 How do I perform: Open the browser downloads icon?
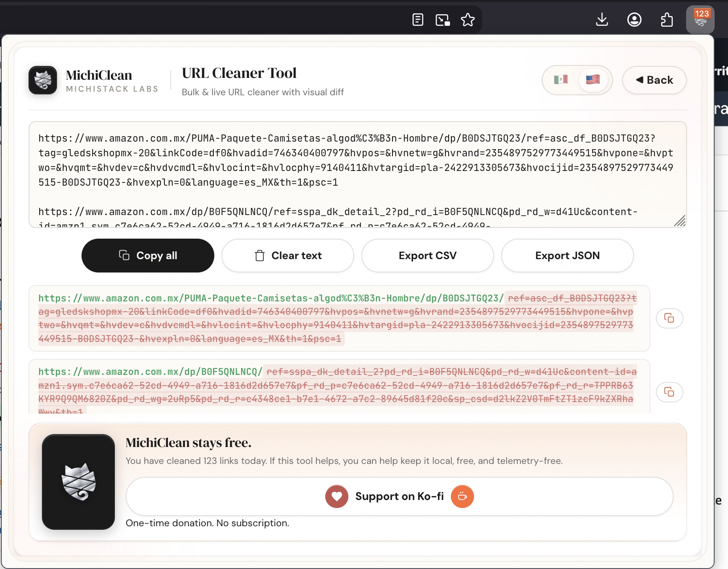point(602,20)
